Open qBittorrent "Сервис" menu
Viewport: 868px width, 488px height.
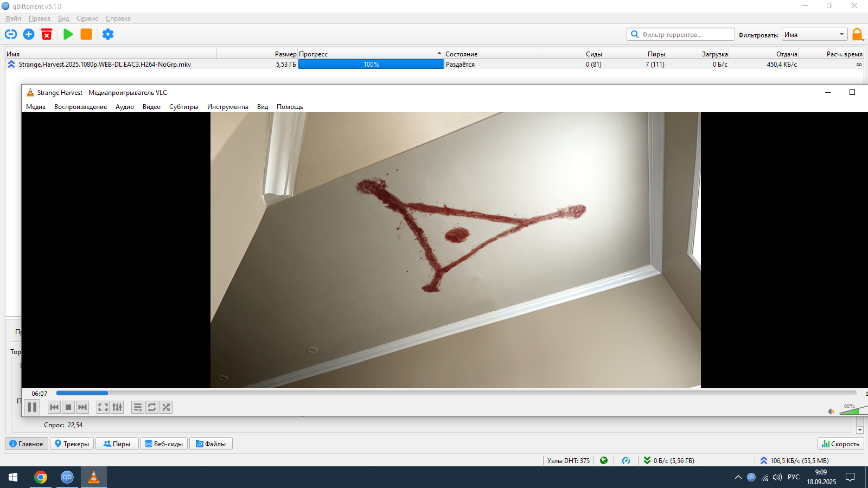point(87,18)
